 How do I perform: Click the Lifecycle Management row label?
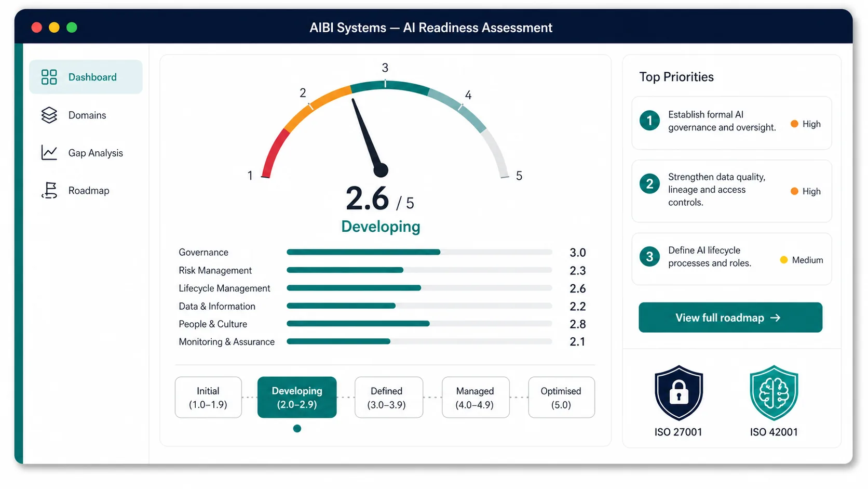(224, 288)
